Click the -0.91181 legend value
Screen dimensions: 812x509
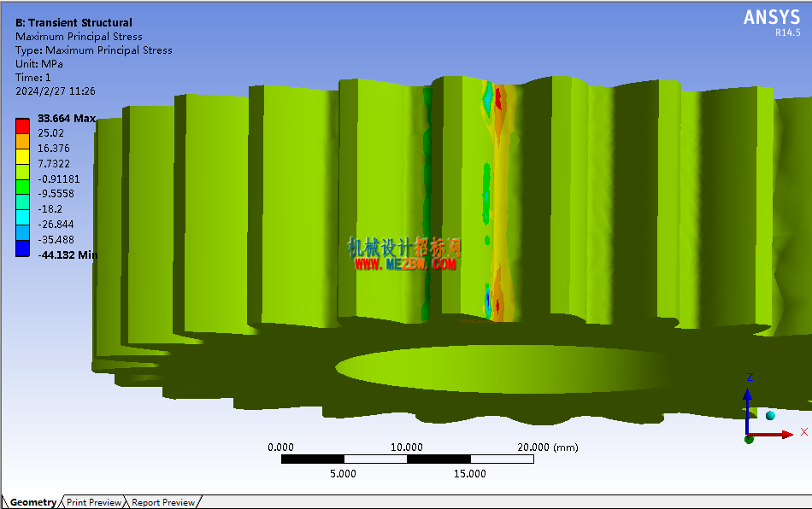[x=58, y=179]
